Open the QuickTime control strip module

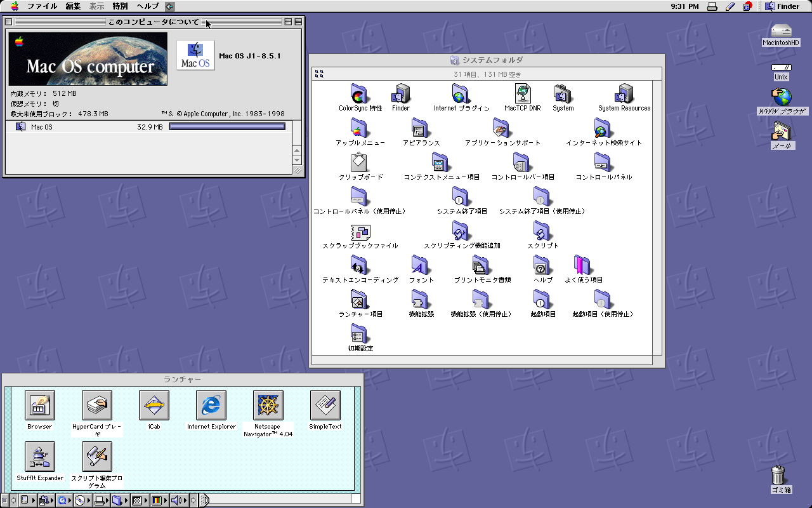pyautogui.click(x=65, y=500)
